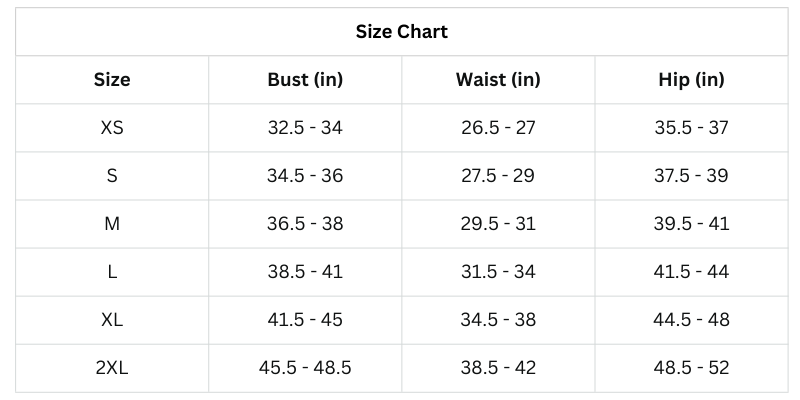Select the Hip (in) column header
The width and height of the screenshot is (800, 400).
pyautogui.click(x=692, y=79)
